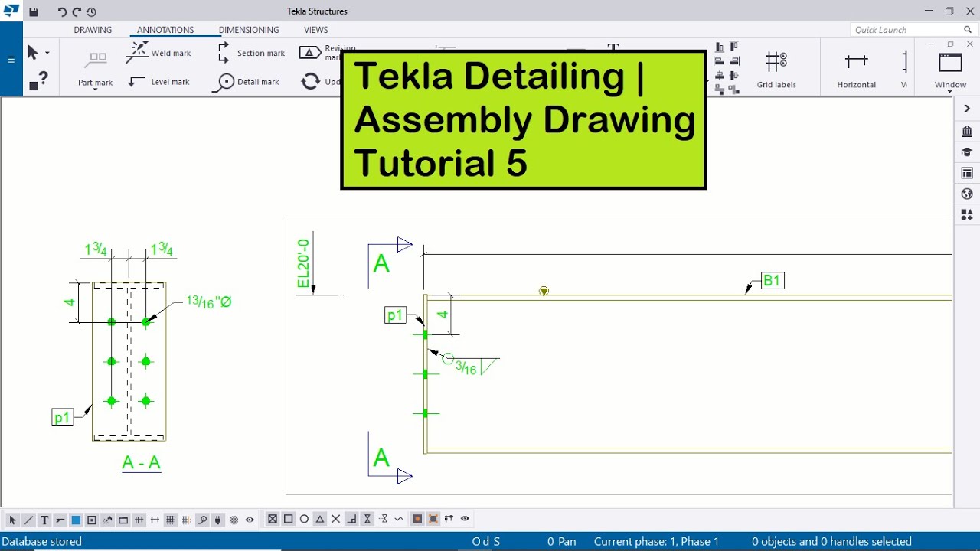The width and height of the screenshot is (980, 551).
Task: Restore the inner drawing window size
Action: coord(950,44)
